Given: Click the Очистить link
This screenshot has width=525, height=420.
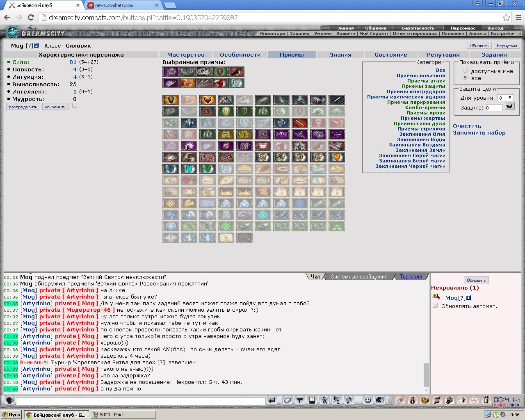Looking at the screenshot, I should [467, 126].
